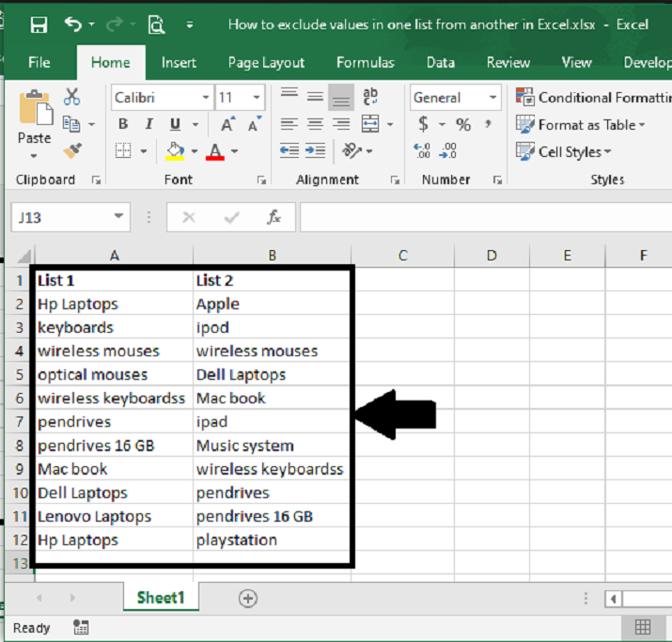Open the Calibri font name dropdown
Image resolution: width=672 pixels, height=642 pixels.
point(206,97)
